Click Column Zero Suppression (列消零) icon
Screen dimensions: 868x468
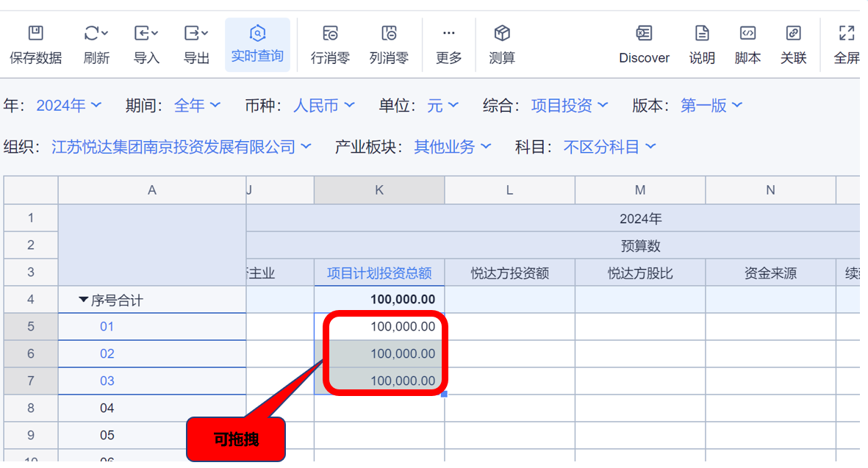[x=389, y=34]
